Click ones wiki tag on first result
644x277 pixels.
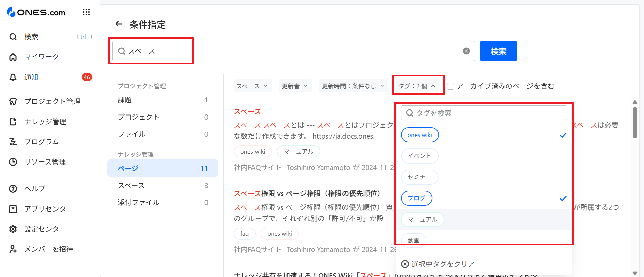[252, 151]
